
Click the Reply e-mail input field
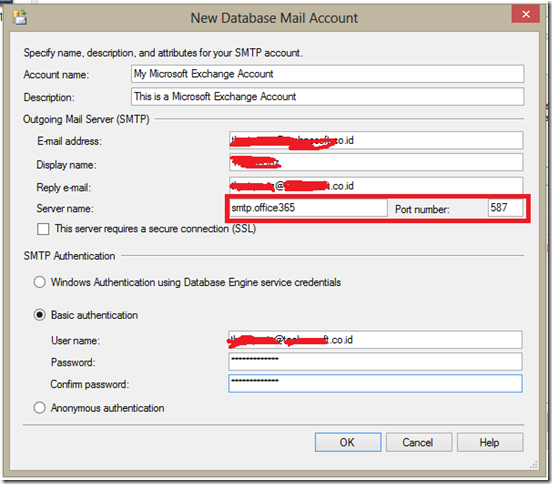click(376, 186)
